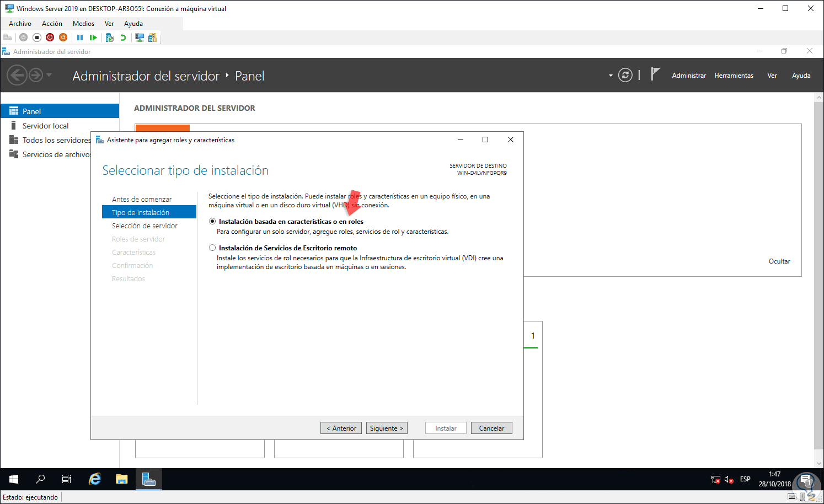The height and width of the screenshot is (504, 824).
Task: Click Siguiente to continue the wizard
Action: coord(387,428)
